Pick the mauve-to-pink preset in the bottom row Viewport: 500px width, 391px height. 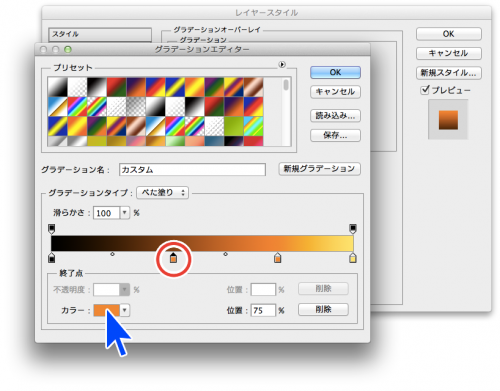(136, 141)
